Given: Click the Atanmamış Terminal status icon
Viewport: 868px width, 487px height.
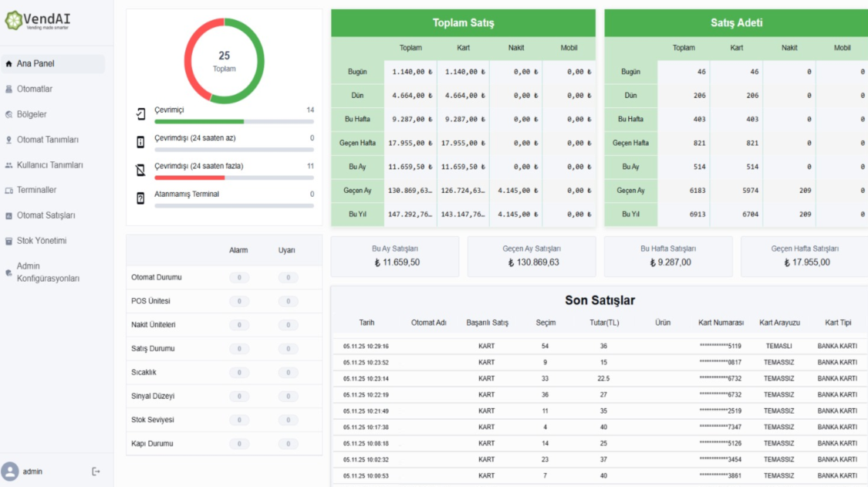Looking at the screenshot, I should click(x=140, y=198).
